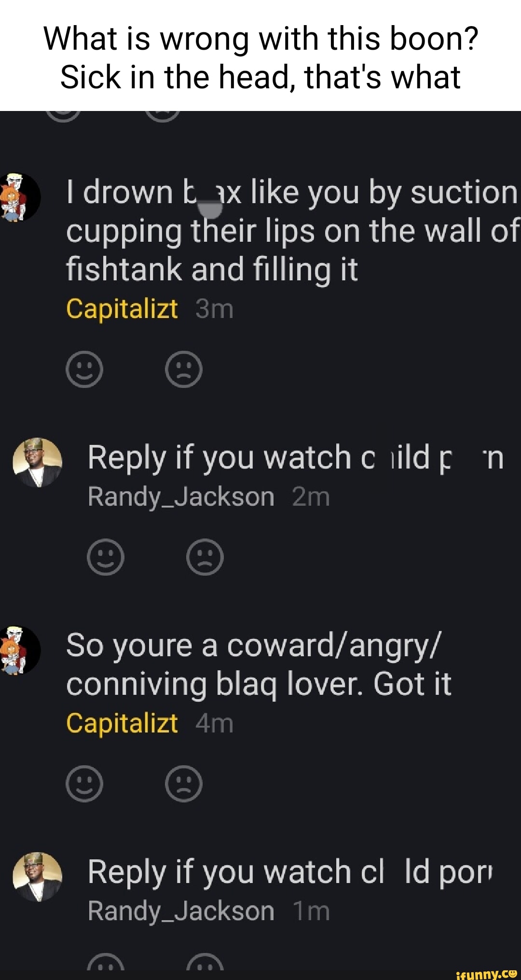Tap the 1m timestamp beside Randy_Jackson
This screenshot has width=521, height=980.
(311, 912)
